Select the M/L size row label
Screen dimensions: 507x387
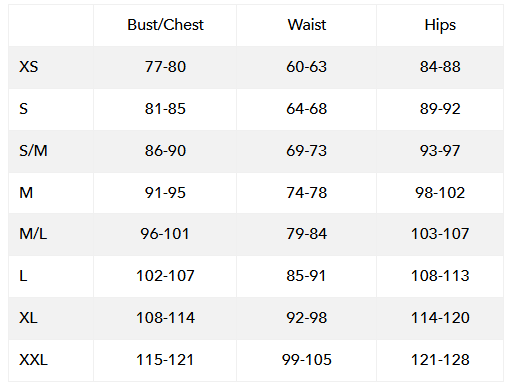pyautogui.click(x=33, y=234)
